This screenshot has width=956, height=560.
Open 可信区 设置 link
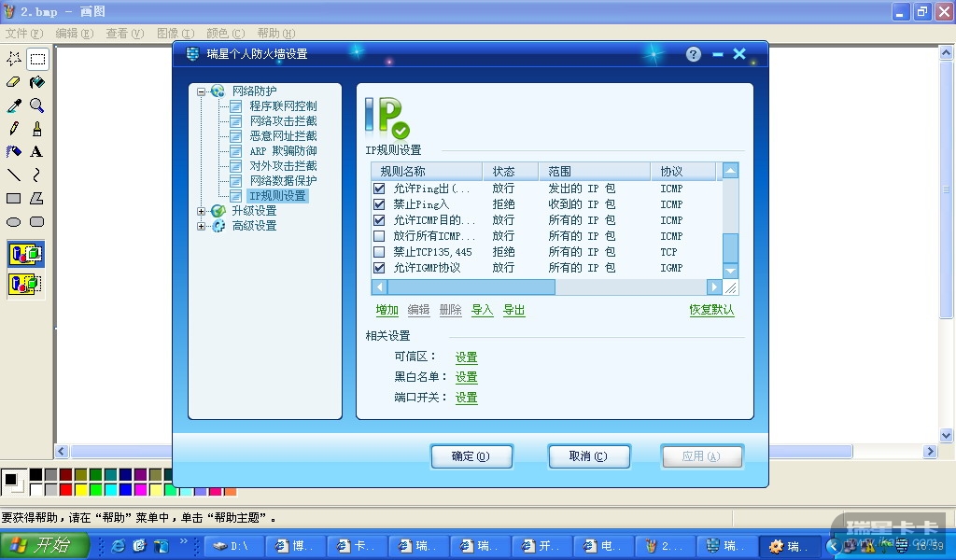tap(467, 357)
